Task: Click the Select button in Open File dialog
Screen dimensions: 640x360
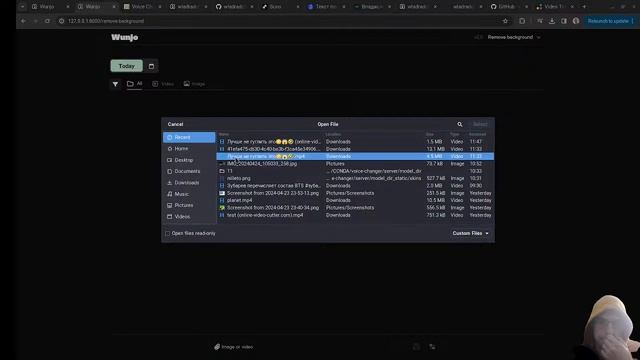Action: (x=480, y=124)
